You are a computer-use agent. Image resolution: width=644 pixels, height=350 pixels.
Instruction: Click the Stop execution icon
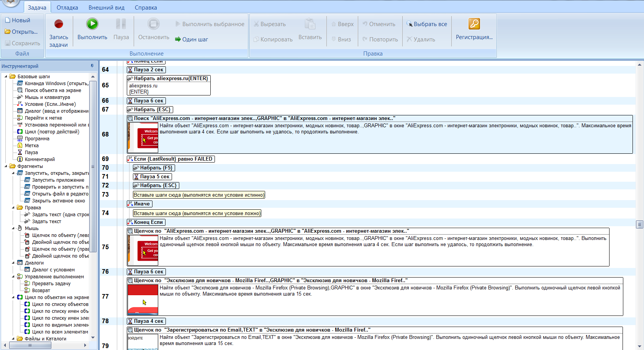click(154, 24)
